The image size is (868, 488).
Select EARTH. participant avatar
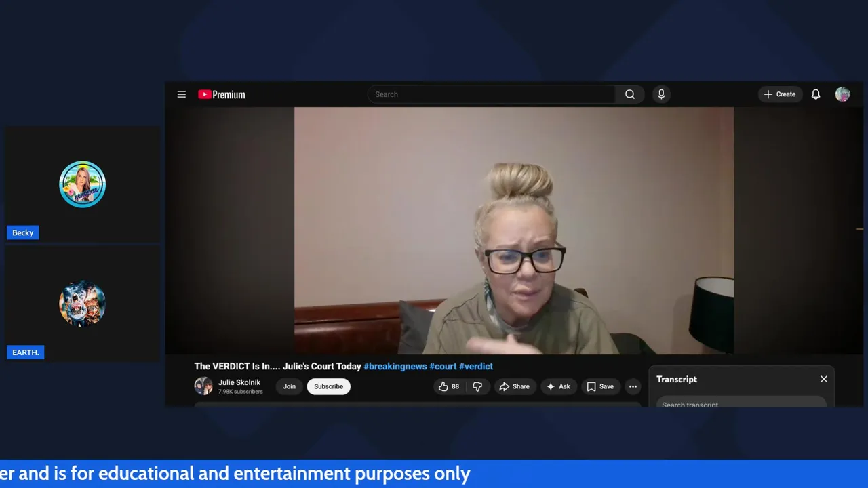pyautogui.click(x=82, y=304)
